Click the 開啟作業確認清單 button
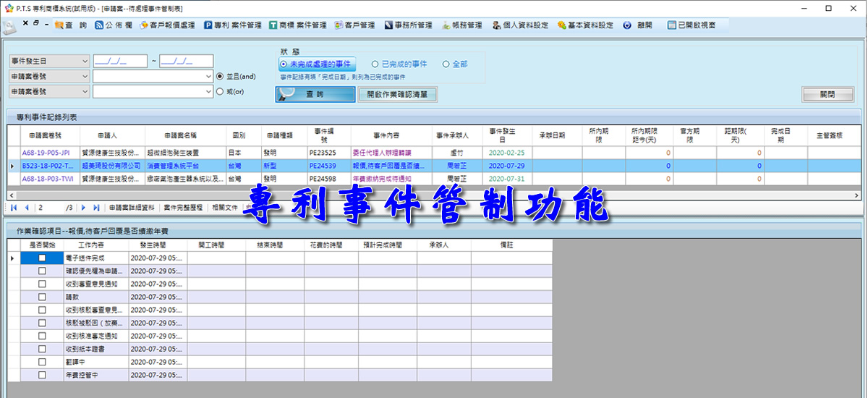The image size is (868, 398). (x=398, y=94)
